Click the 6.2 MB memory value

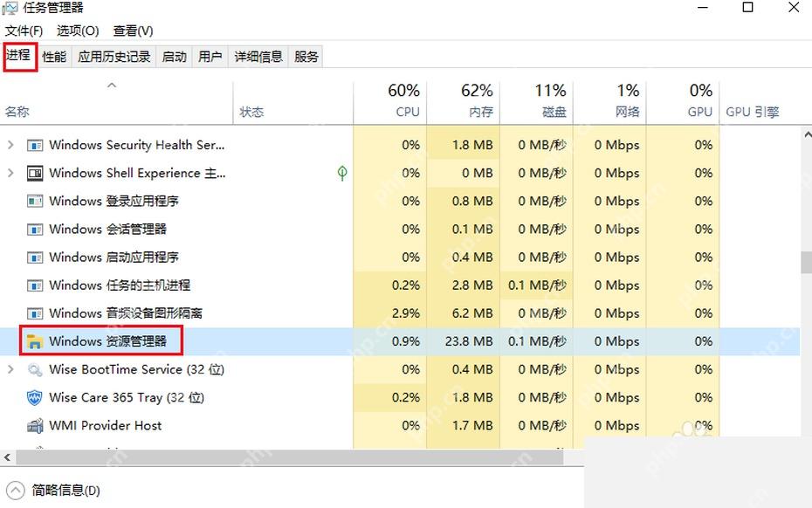472,313
